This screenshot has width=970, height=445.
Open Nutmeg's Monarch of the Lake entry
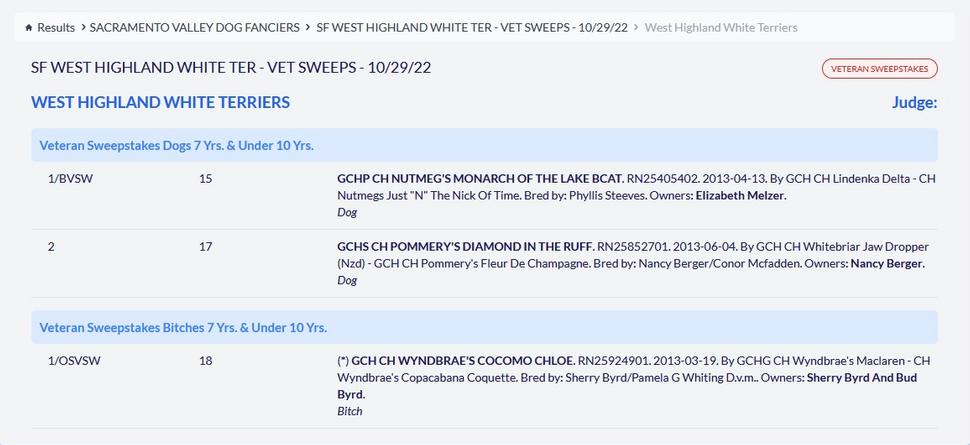tap(480, 178)
